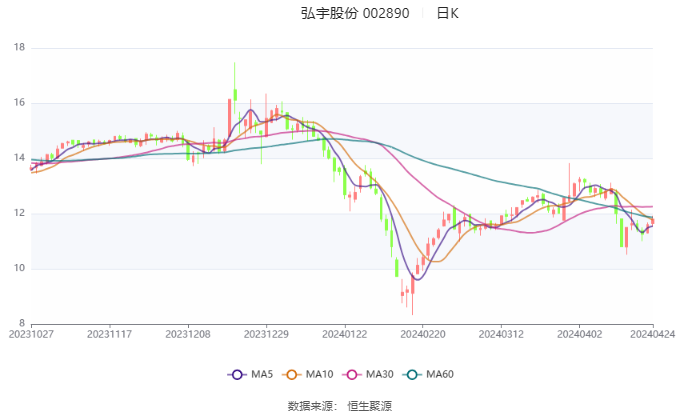Toggle the MA5 legend series
Image resolution: width=680 pixels, height=413 pixels.
250,374
